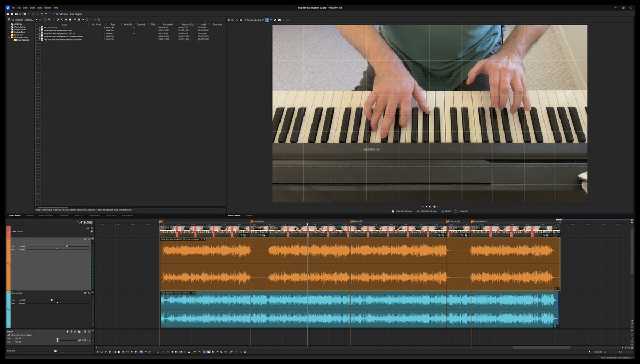Viewport: 640px width, 364px height.
Task: Click the Rate slider handle below the track list
Action: (x=55, y=351)
